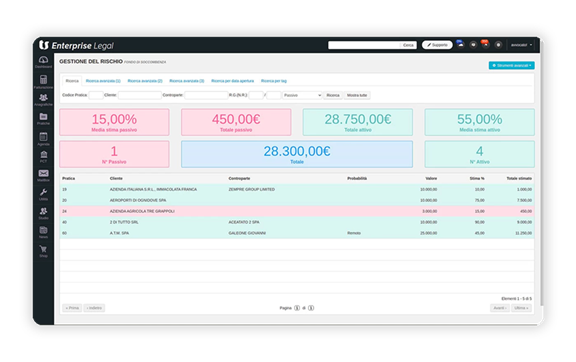Viewport: 576px width, 362px height.
Task: Click the Totale stimato column header
Action: click(519, 178)
